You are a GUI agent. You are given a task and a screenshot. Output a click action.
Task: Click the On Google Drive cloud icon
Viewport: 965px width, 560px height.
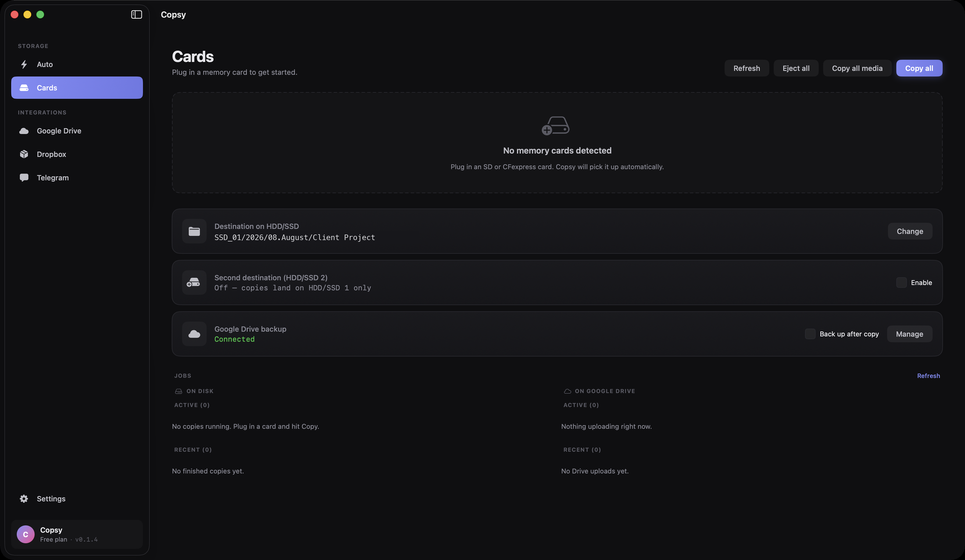(568, 391)
